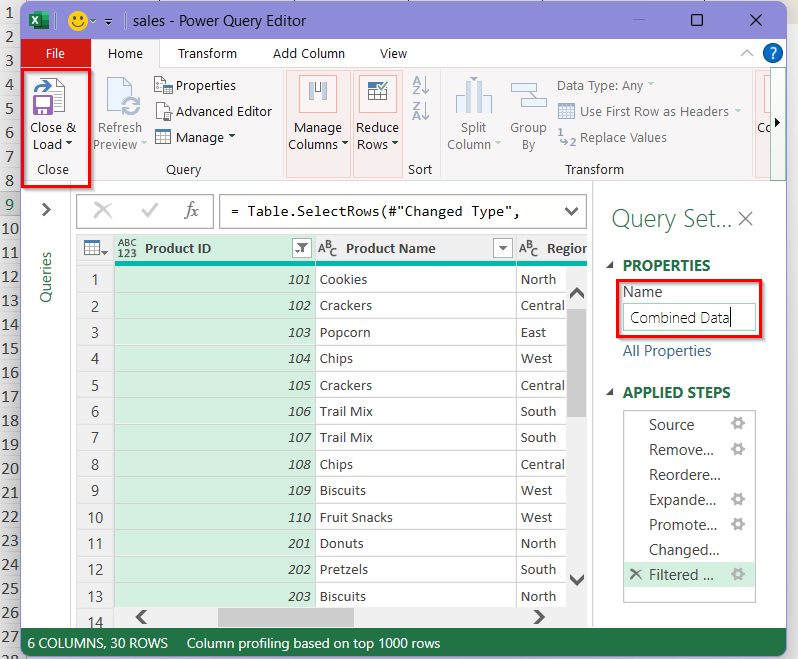
Task: Change Product ID data type icon
Action: [127, 248]
